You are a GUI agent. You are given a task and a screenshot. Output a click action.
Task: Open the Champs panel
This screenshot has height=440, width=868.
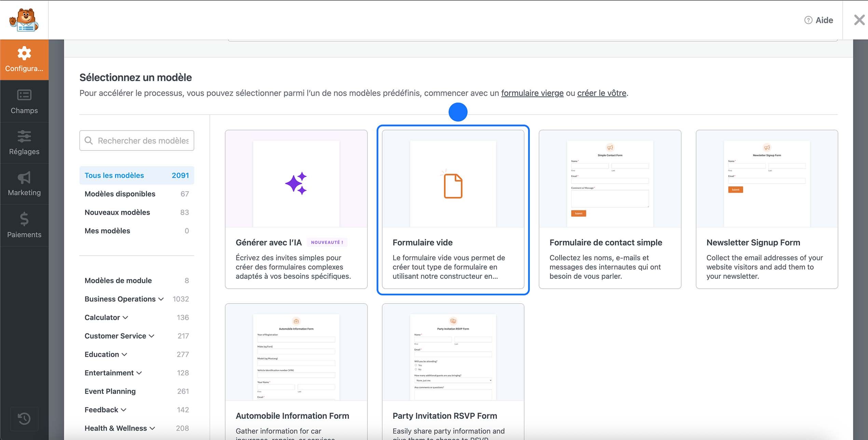click(x=24, y=101)
